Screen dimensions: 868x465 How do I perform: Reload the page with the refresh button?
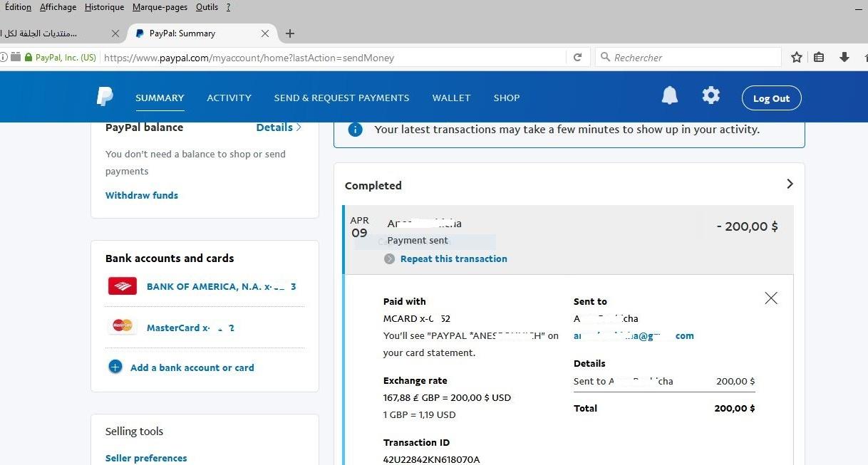pos(578,58)
